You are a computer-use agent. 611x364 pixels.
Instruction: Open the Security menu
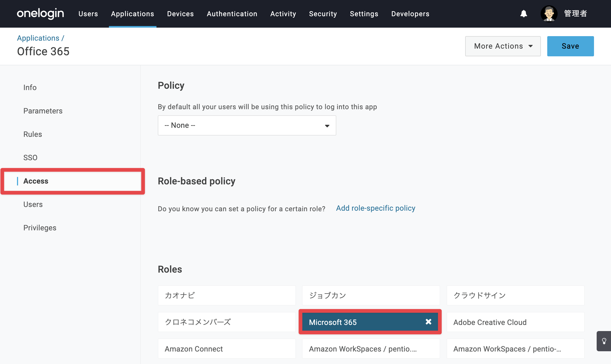click(323, 14)
